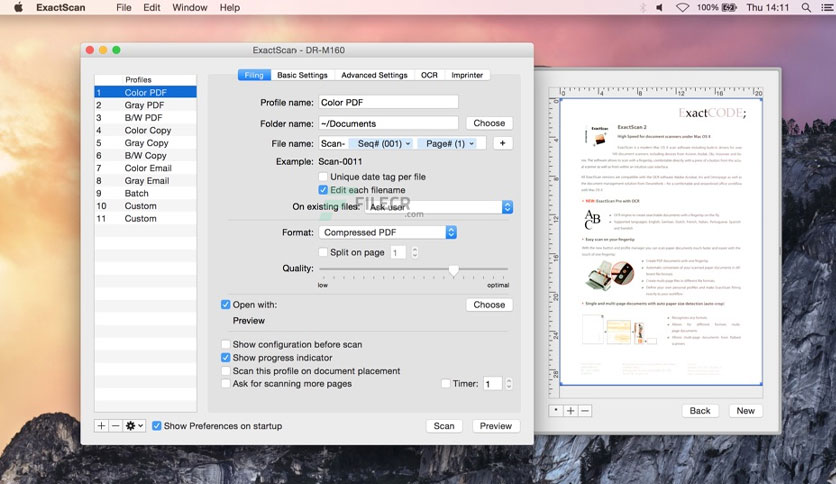
Task: Click Choose next to Folder name
Action: tap(489, 123)
